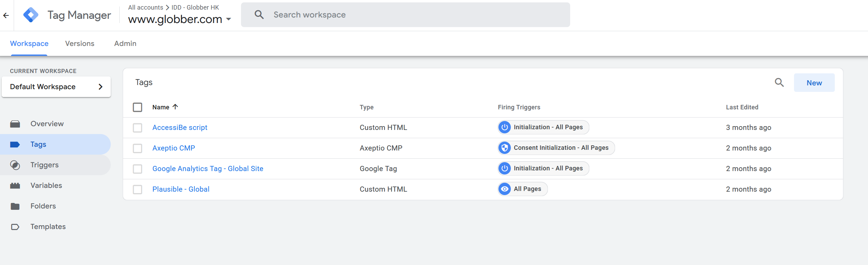868x265 pixels.
Task: Go back using the left arrow icon
Action: [x=6, y=15]
